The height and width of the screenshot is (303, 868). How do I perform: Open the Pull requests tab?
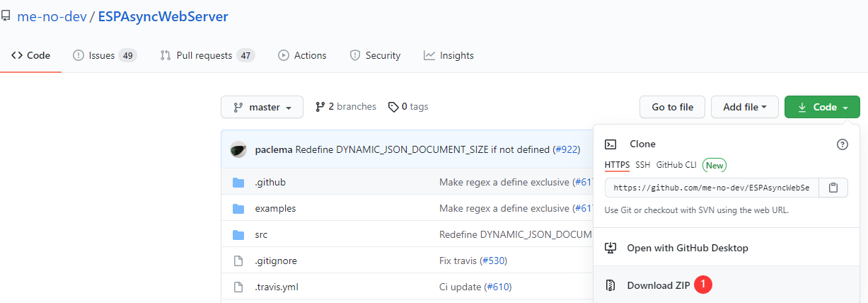(207, 55)
